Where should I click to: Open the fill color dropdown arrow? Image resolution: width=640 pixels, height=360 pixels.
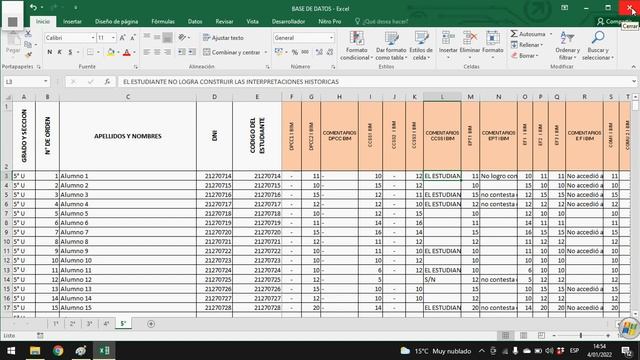tap(118, 52)
